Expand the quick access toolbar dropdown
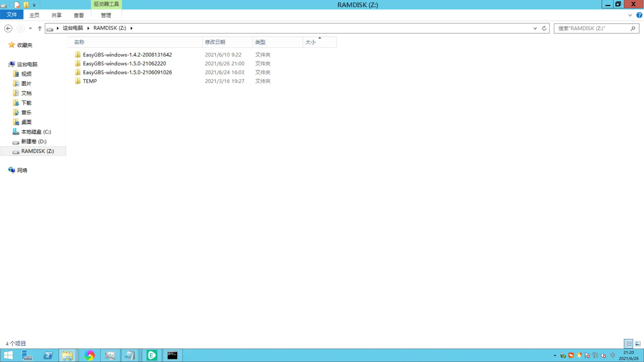This screenshot has width=644, height=362. click(x=34, y=5)
